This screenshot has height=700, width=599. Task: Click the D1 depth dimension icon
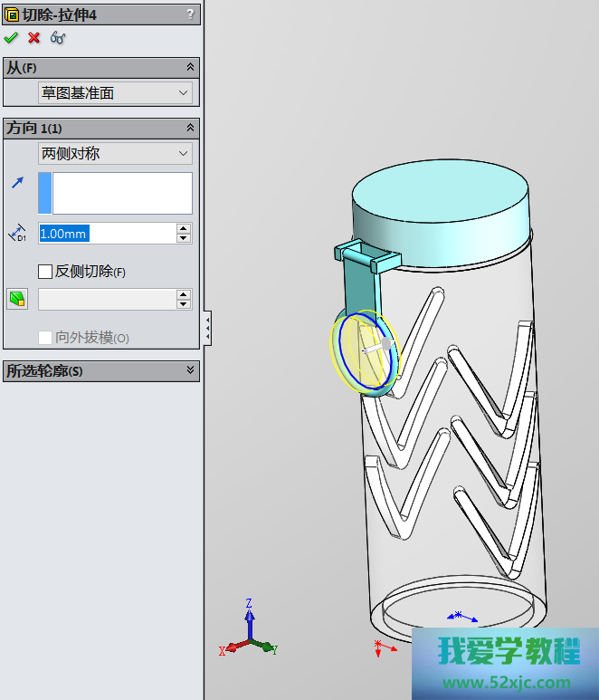point(17,234)
